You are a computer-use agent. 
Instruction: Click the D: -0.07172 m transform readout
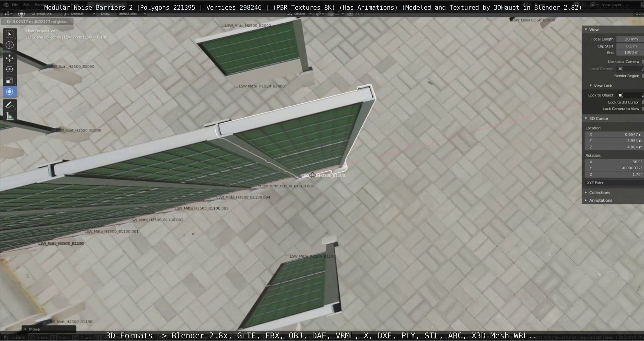coord(37,22)
